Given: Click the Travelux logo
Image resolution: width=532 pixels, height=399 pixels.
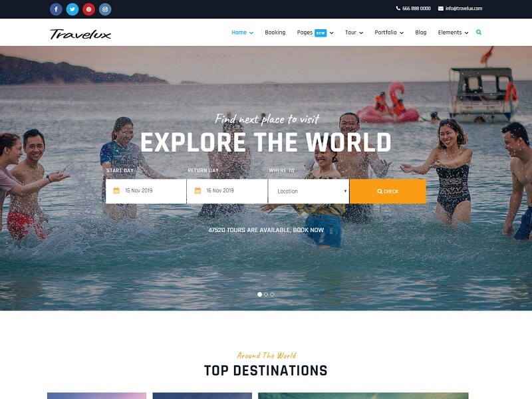Looking at the screenshot, I should coord(80,34).
